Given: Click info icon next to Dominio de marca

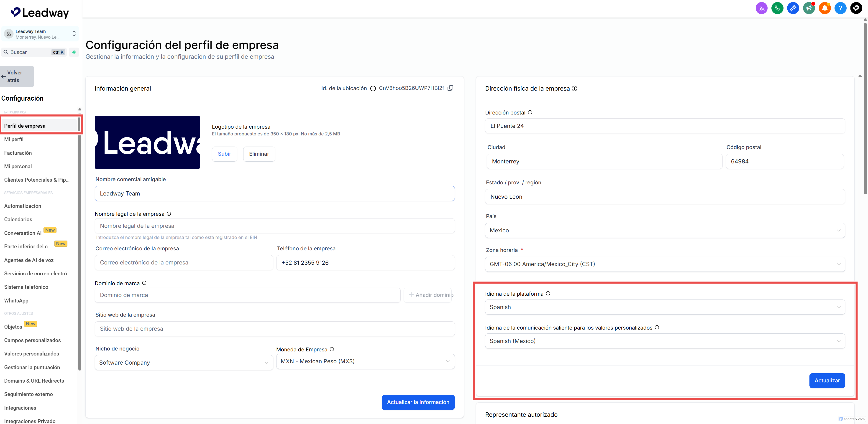Looking at the screenshot, I should click(x=144, y=283).
